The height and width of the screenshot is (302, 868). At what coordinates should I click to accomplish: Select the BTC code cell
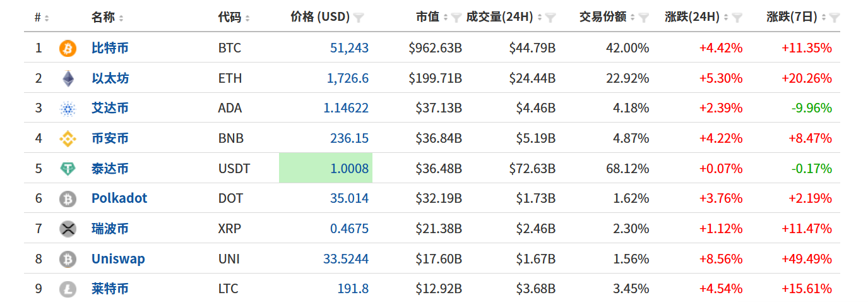[x=230, y=48]
